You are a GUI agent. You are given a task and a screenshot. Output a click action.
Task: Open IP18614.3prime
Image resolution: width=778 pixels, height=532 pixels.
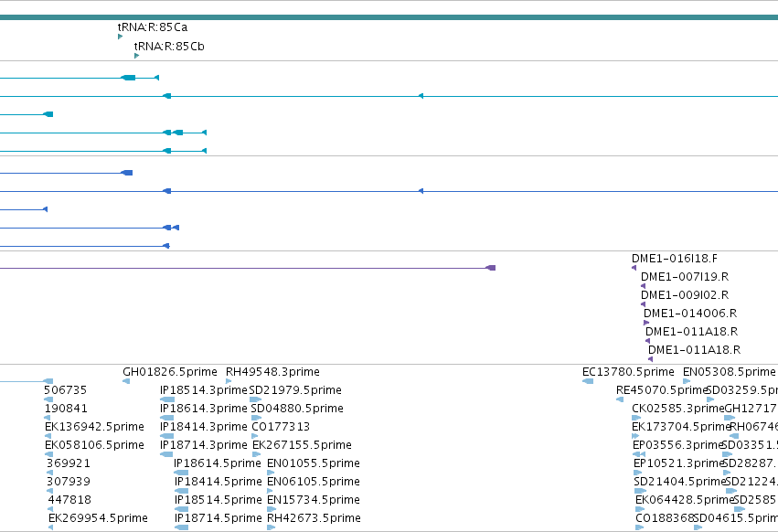point(204,409)
